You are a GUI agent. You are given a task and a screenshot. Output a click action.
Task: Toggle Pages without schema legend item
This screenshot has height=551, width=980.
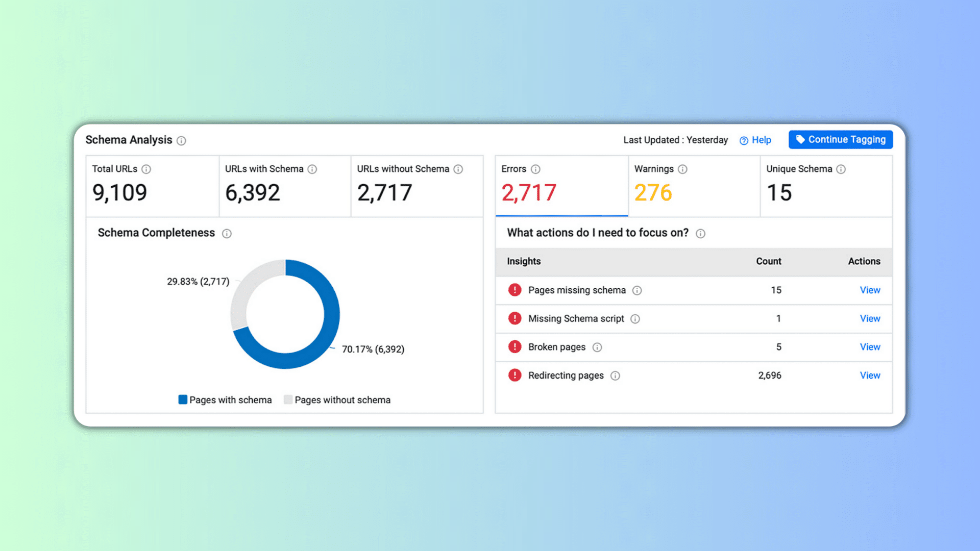point(337,400)
